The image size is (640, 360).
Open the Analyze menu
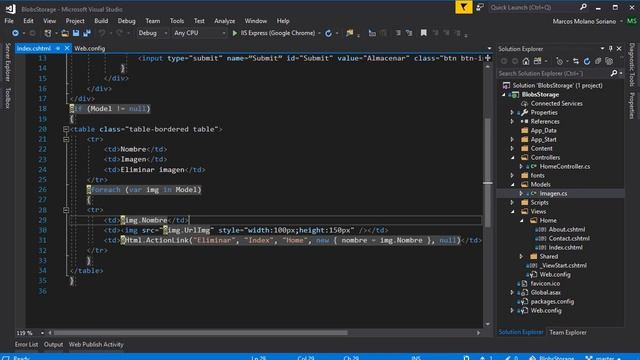[224, 21]
